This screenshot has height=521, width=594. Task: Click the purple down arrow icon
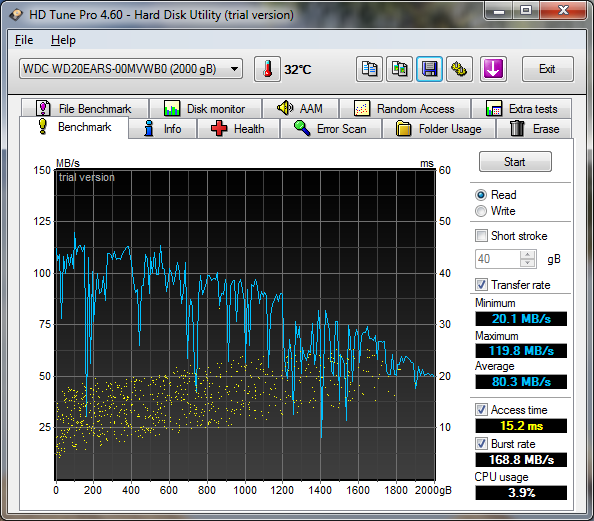click(x=493, y=69)
